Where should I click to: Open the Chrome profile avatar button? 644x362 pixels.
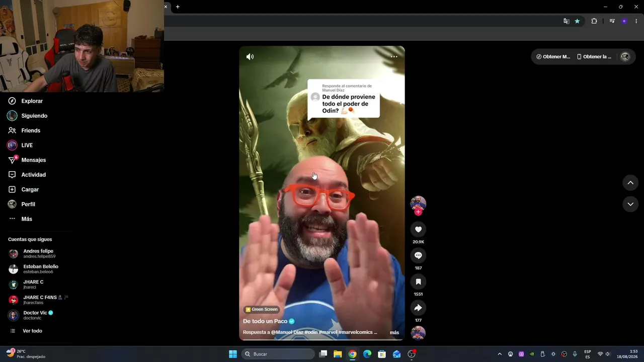624,21
